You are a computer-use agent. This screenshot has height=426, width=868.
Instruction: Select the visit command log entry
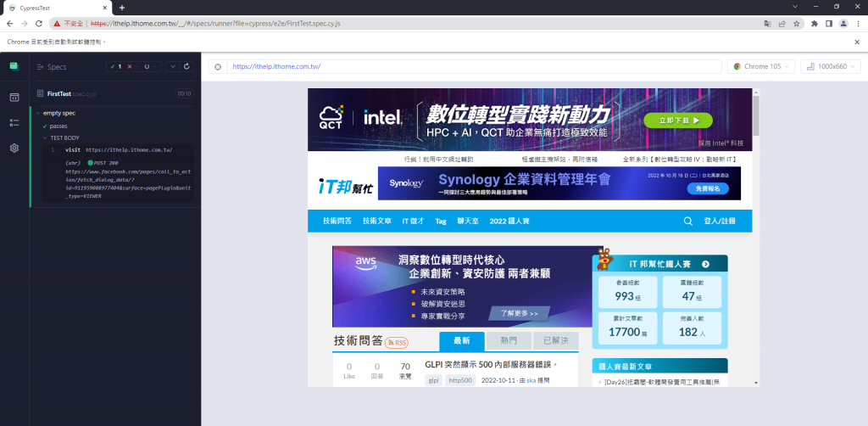[x=118, y=150]
